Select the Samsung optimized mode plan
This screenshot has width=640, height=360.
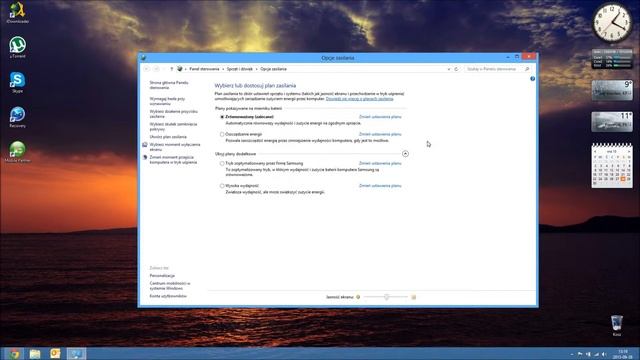222,163
